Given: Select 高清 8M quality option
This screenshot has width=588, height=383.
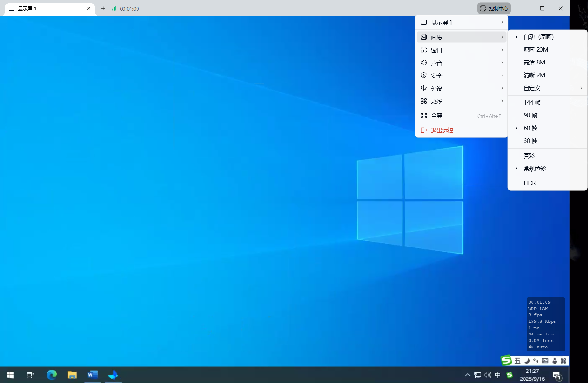Looking at the screenshot, I should (547, 63).
